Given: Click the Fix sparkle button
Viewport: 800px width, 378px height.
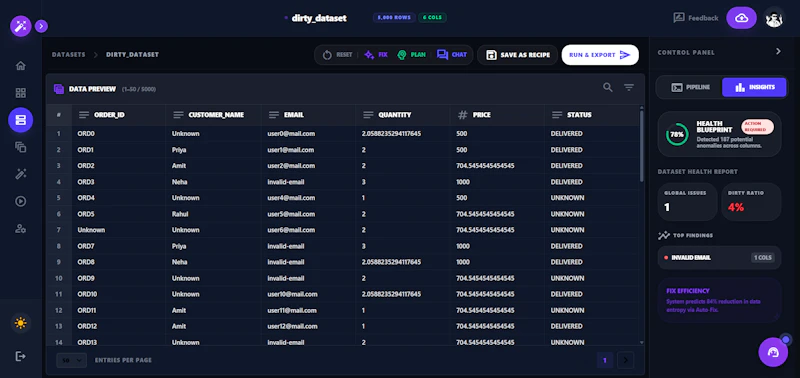Looking at the screenshot, I should pyautogui.click(x=376, y=55).
